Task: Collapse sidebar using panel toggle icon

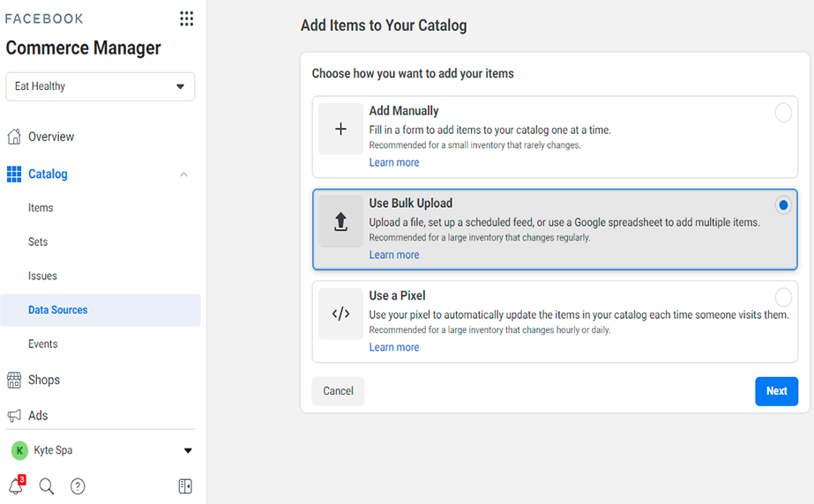Action: point(185,486)
